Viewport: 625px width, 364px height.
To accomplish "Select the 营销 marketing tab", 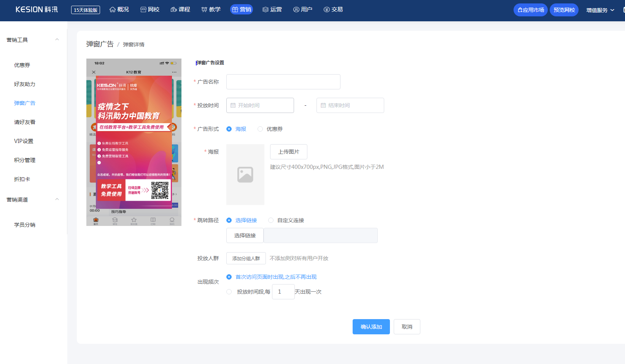I will tap(242, 10).
